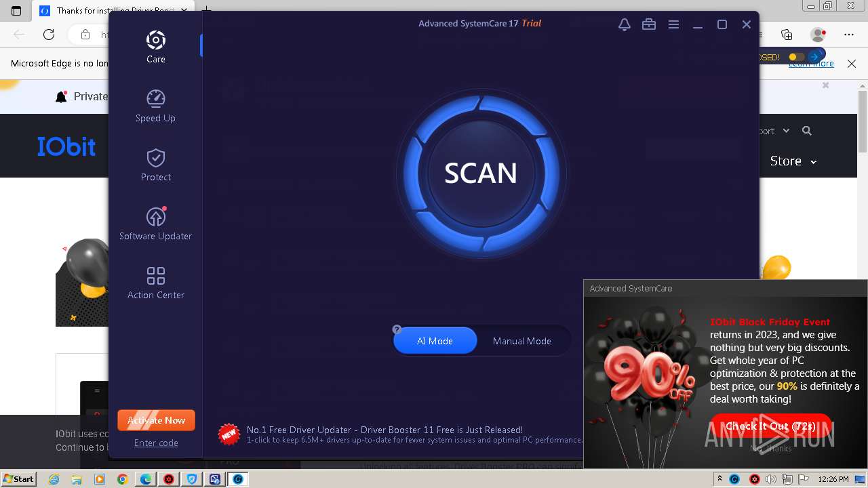Open the notifications bell in SystemCare

[625, 24]
